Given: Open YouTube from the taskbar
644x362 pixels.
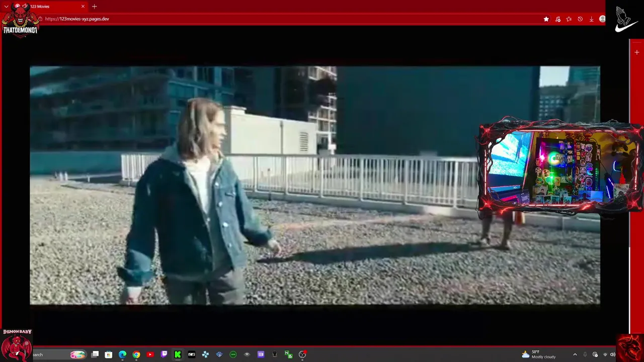Looking at the screenshot, I should click(150, 354).
